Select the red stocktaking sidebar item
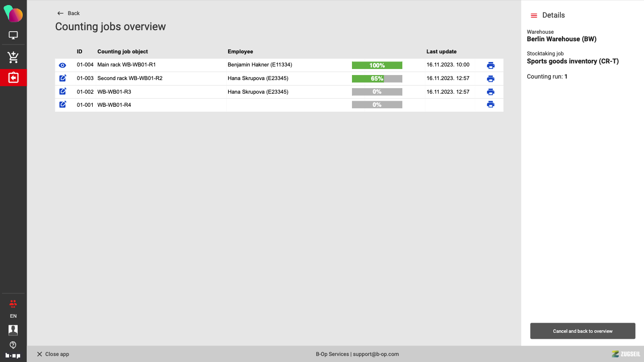 point(13,78)
